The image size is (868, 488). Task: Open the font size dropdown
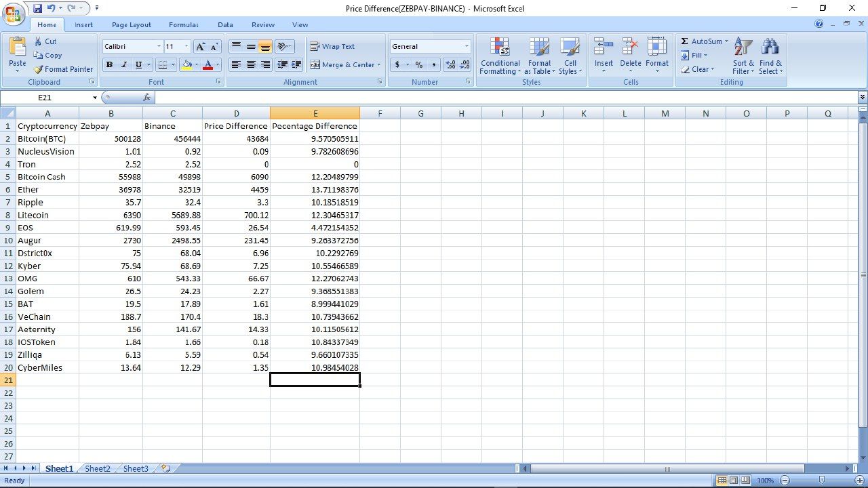tap(186, 47)
